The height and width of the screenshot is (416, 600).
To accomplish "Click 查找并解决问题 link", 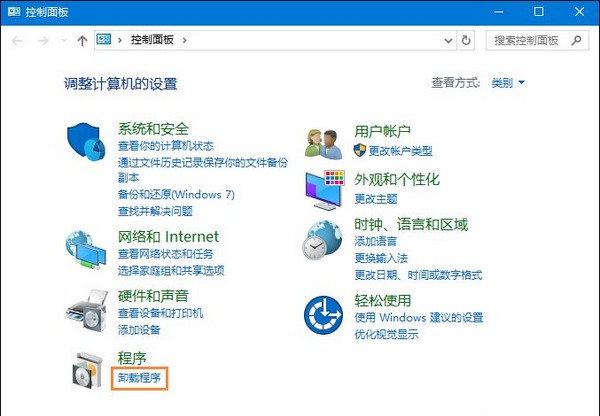I will [x=155, y=211].
